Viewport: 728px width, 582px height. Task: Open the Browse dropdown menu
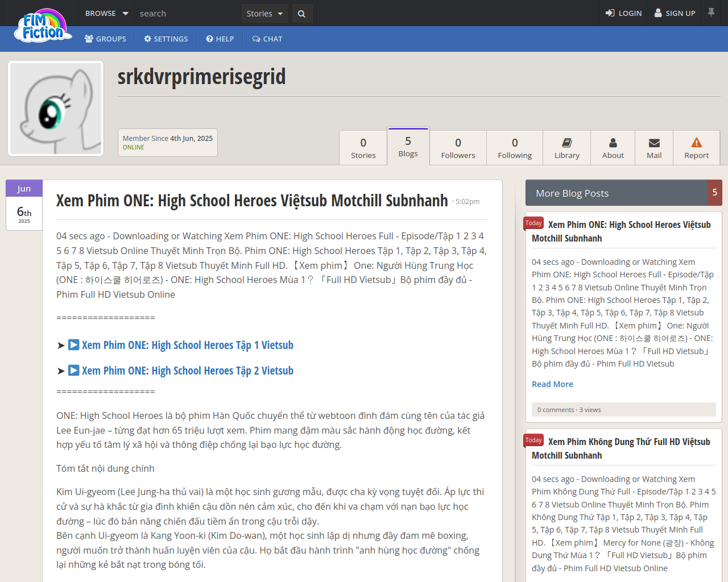[107, 13]
